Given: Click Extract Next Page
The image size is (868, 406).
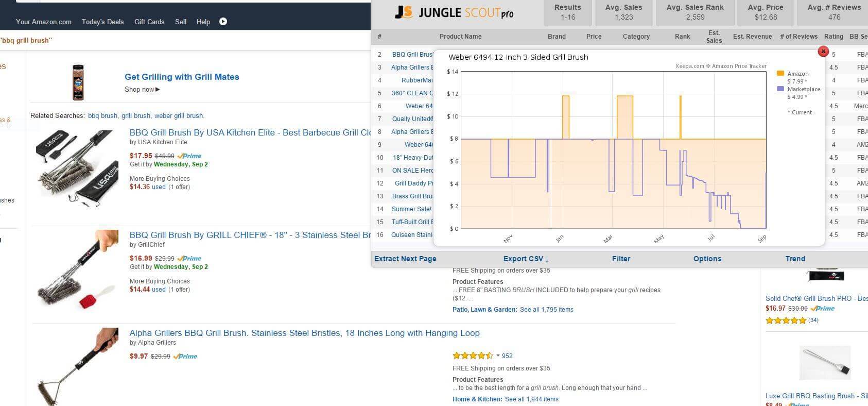Looking at the screenshot, I should click(405, 259).
